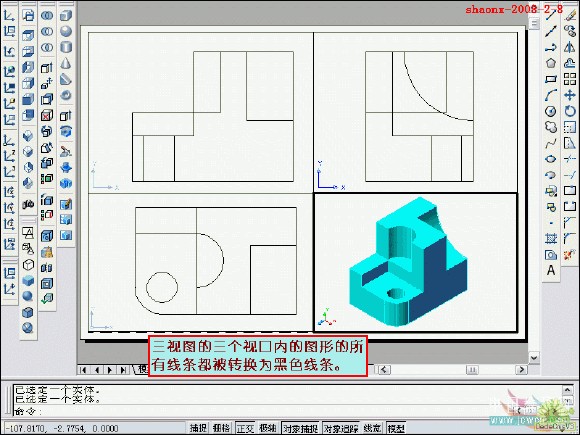Toggle 对象捕捉 object snap button
580x435 pixels.
300,428
